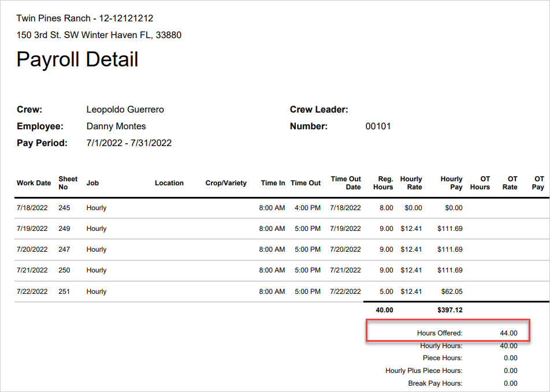The width and height of the screenshot is (550, 392).
Task: Click work date '7/18/2022' in the first row
Action: [x=32, y=208]
